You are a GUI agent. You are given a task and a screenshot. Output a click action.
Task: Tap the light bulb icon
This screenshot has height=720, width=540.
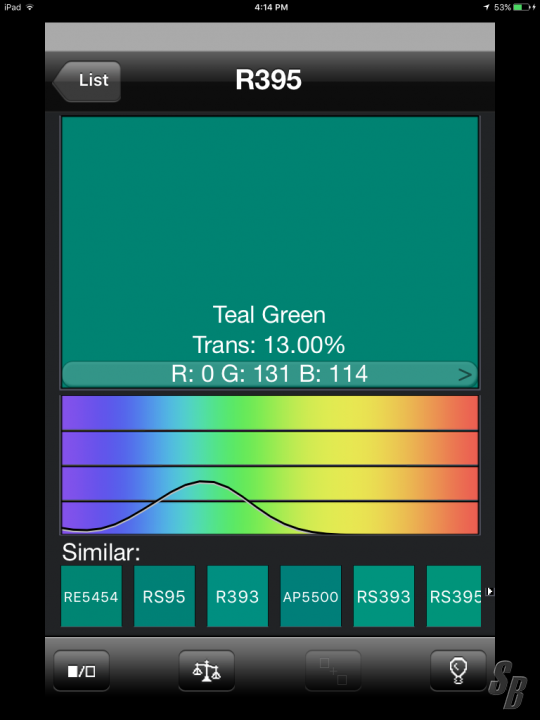click(x=458, y=671)
